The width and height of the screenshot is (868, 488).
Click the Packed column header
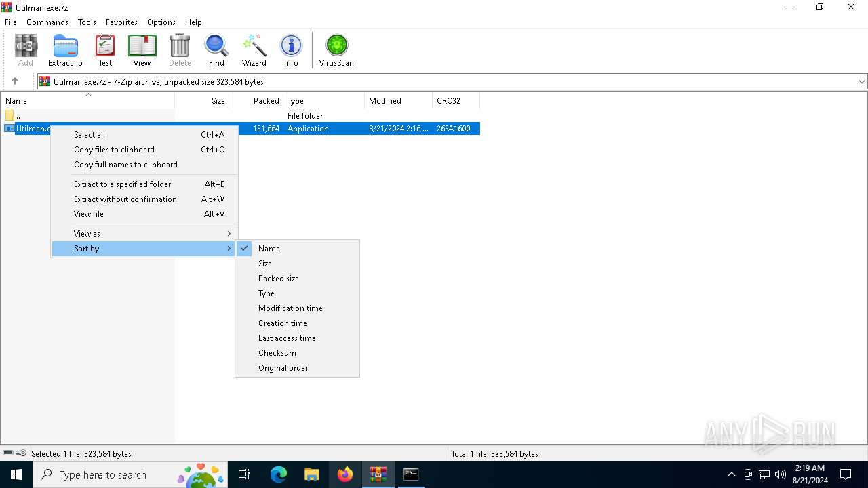(256, 101)
